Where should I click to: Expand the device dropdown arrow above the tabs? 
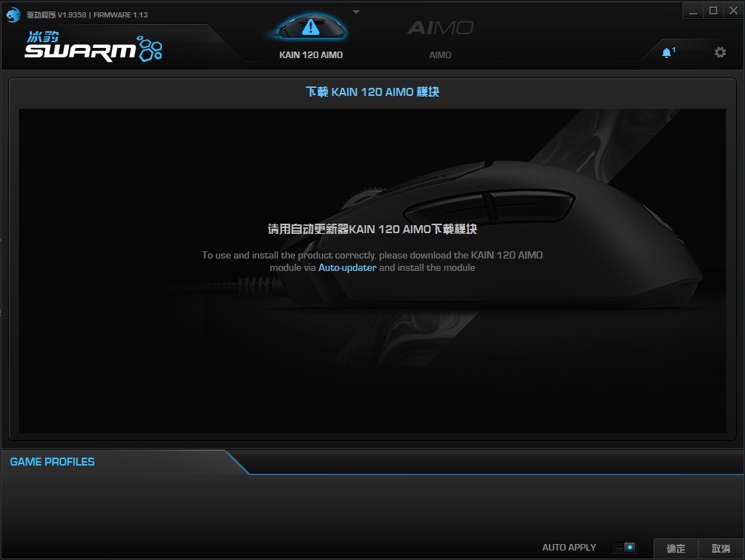click(x=356, y=12)
